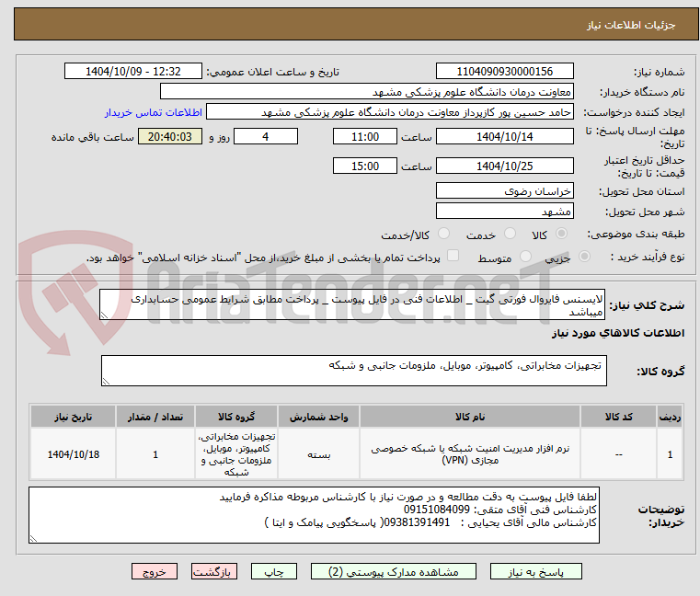Click the validity time field 15:00

pos(365,166)
